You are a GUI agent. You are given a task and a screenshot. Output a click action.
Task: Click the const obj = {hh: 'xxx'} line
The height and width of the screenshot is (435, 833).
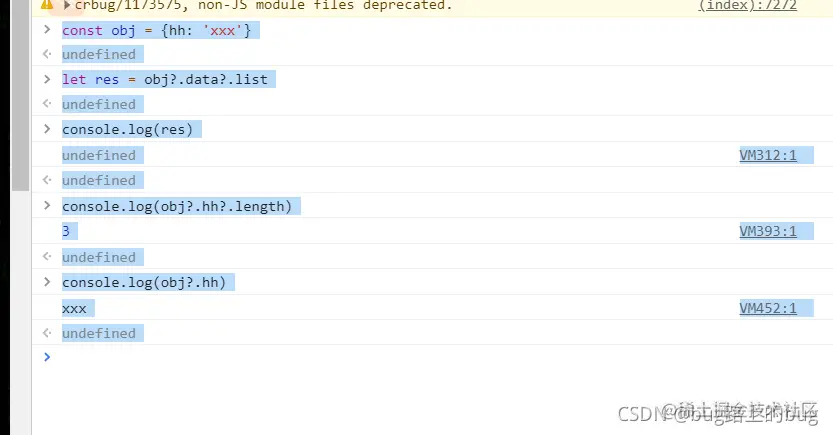(x=156, y=31)
